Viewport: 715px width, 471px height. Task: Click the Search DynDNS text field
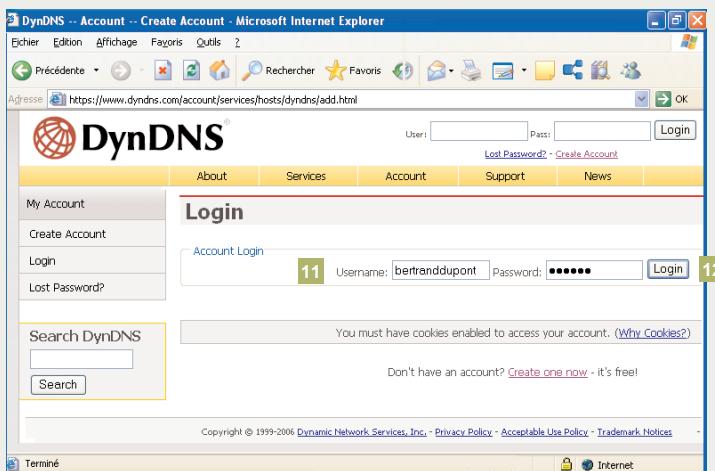click(82, 359)
